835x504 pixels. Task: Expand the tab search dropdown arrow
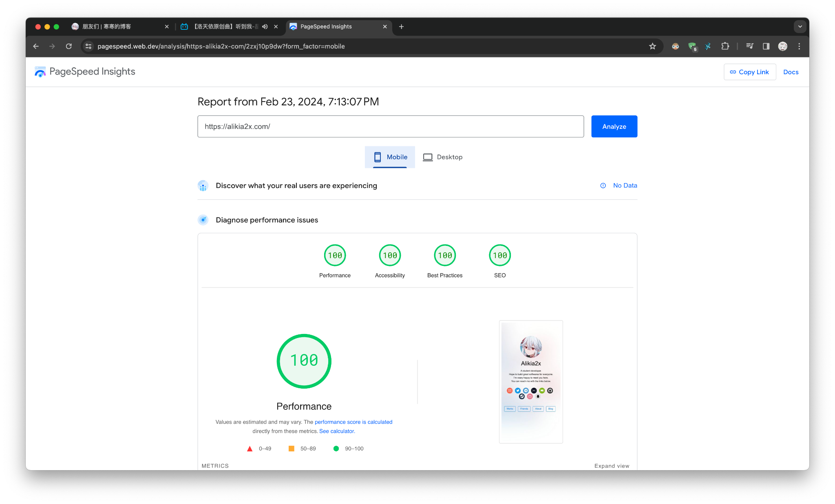[x=800, y=27]
